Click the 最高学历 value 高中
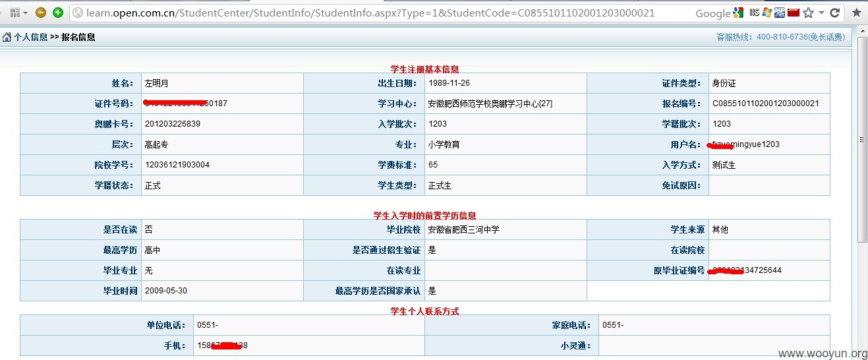868x360 pixels. pyautogui.click(x=152, y=250)
